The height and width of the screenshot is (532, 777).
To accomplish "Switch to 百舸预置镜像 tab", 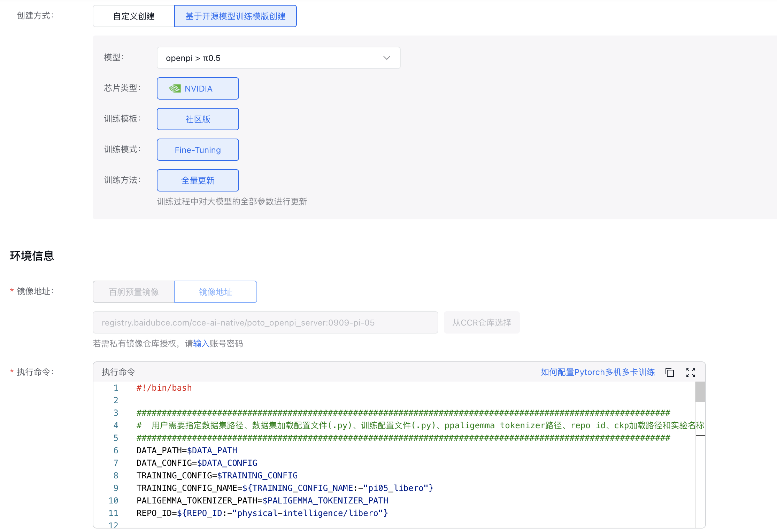I will tap(134, 292).
